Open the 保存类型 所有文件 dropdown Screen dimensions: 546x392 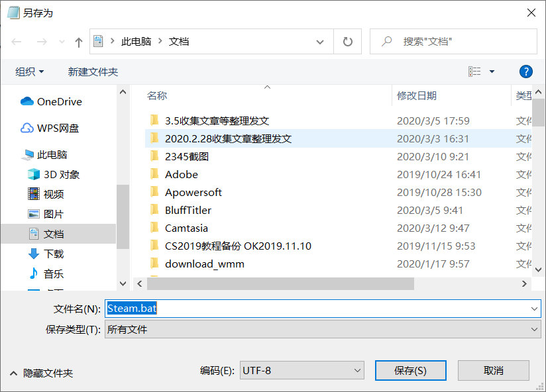[x=323, y=329]
